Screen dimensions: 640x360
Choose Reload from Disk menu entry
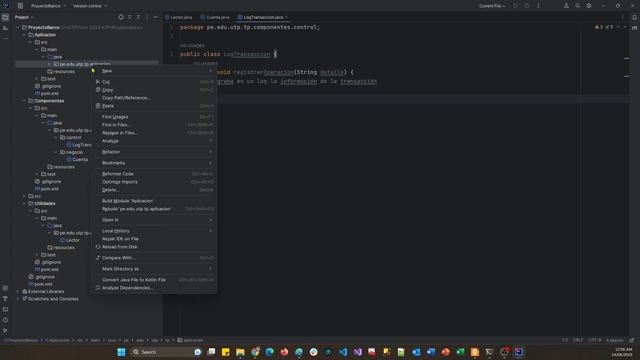[154, 247]
